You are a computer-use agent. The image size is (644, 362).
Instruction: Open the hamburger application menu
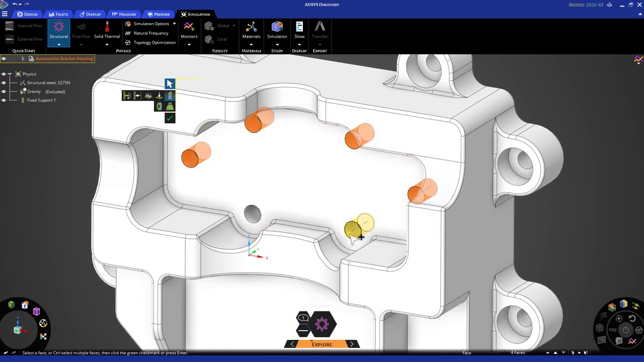tap(5, 14)
